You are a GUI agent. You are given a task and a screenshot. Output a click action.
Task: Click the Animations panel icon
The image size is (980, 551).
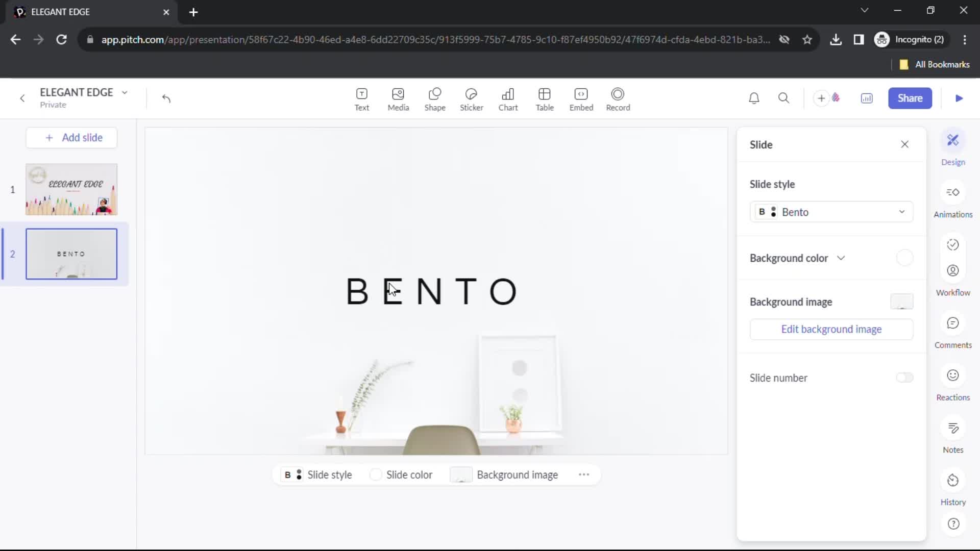(953, 193)
